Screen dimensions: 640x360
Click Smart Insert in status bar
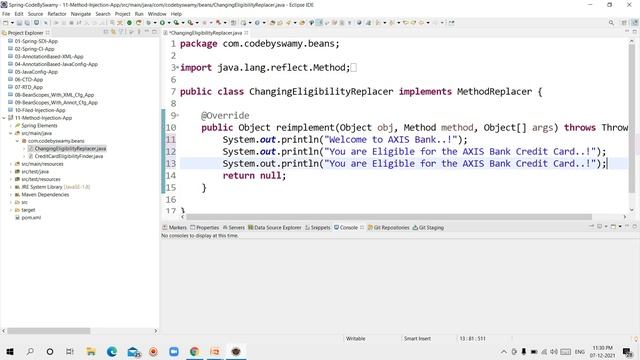click(x=417, y=338)
